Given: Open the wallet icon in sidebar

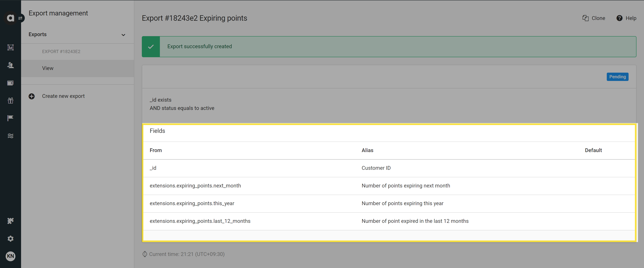Looking at the screenshot, I should 10,83.
